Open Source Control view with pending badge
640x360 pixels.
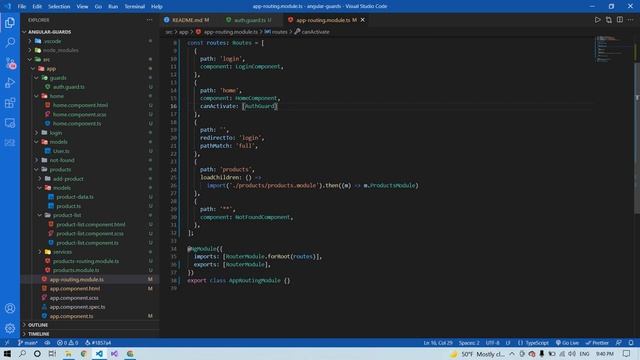10,63
